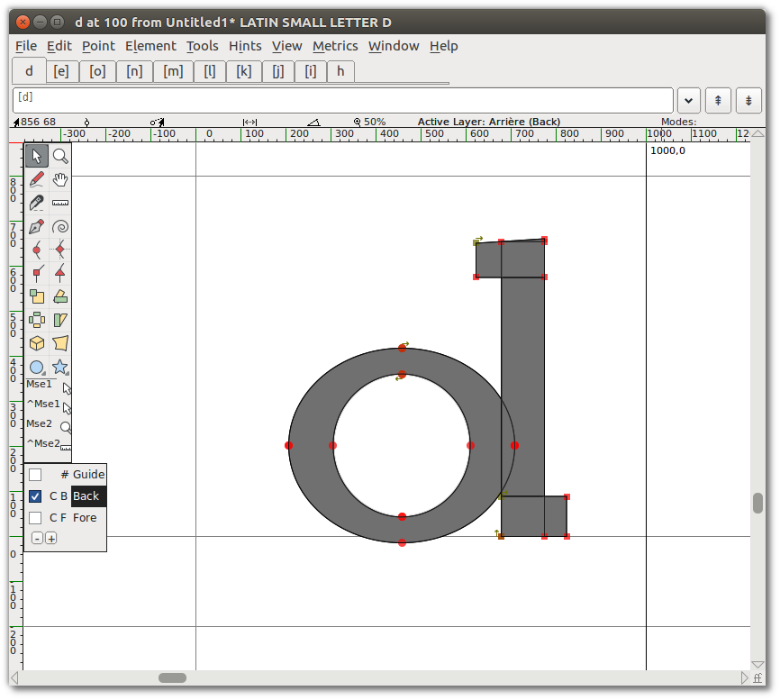Activate the Ruler measuring tool
Image resolution: width=780 pixels, height=700 pixels.
click(x=60, y=203)
